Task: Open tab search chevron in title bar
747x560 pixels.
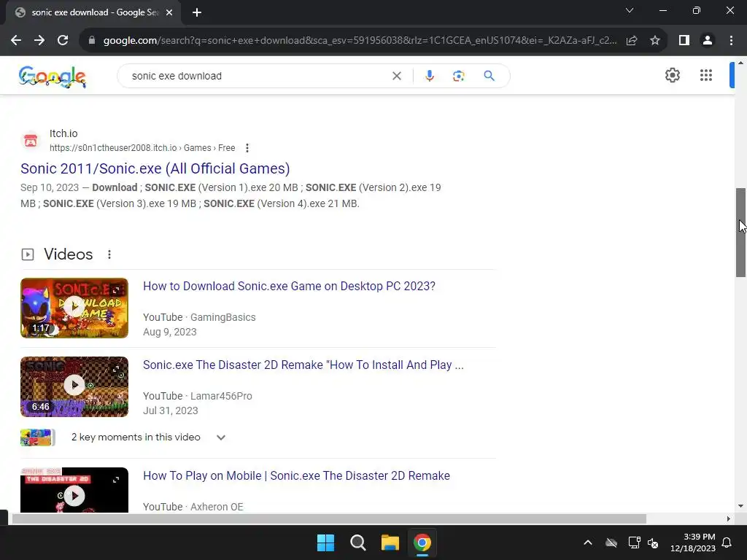Action: 630,10
